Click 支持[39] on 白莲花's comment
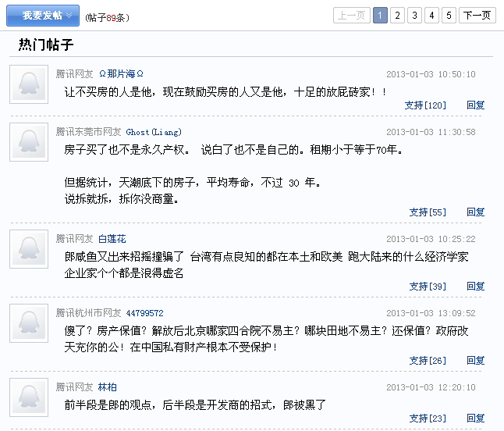This screenshot has height=431, width=504. [x=428, y=287]
